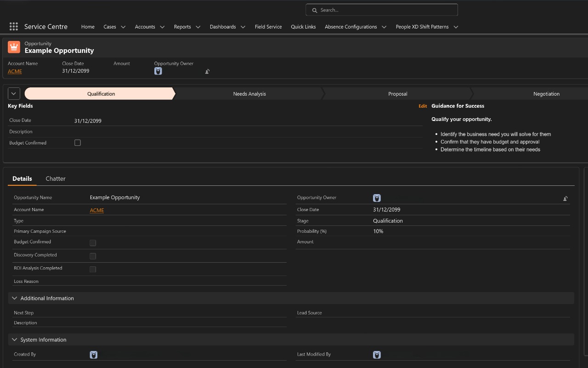Click Opportunity Name value Example Opportunity
Screen dimensions: 588x368
click(115, 197)
